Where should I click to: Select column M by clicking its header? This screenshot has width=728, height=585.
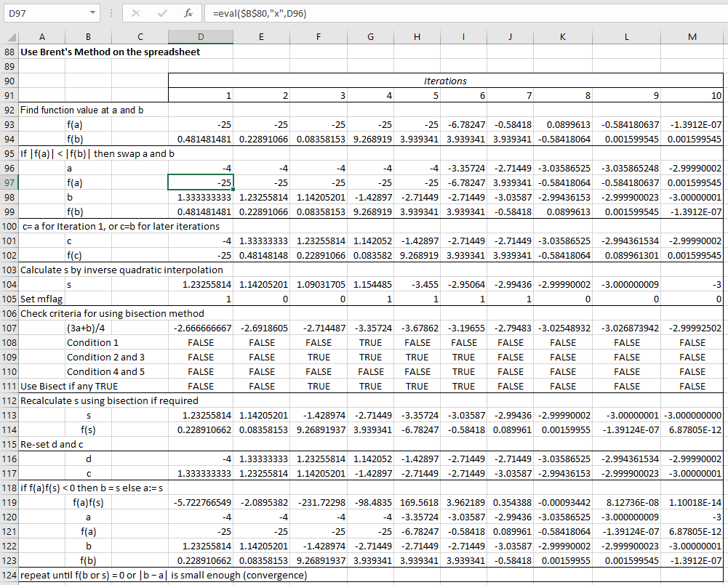[692, 36]
